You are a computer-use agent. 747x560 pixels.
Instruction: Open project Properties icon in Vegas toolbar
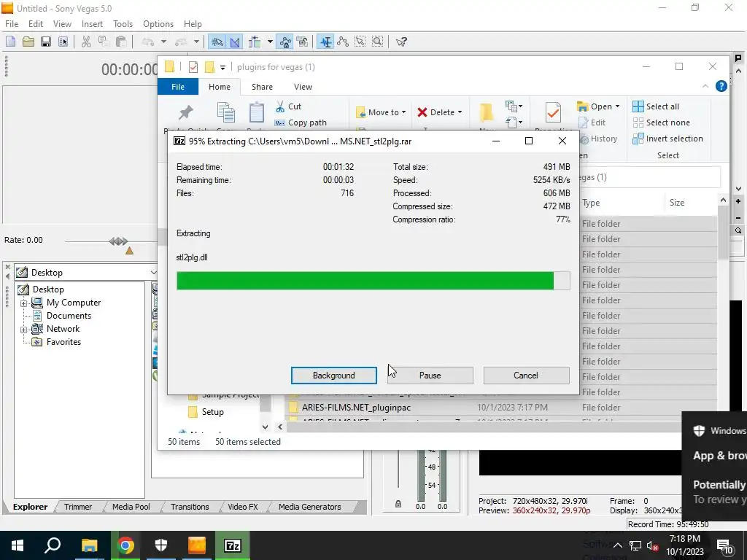pyautogui.click(x=63, y=42)
